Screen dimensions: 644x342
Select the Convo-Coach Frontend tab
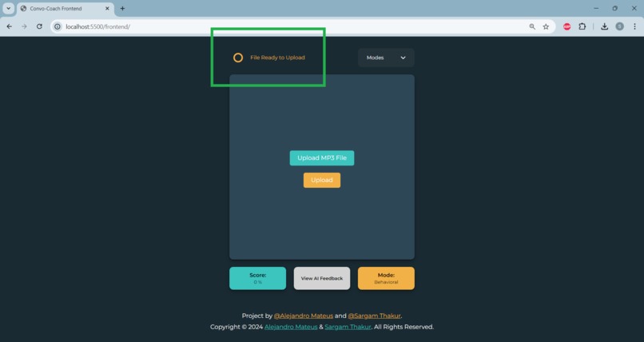(66, 9)
